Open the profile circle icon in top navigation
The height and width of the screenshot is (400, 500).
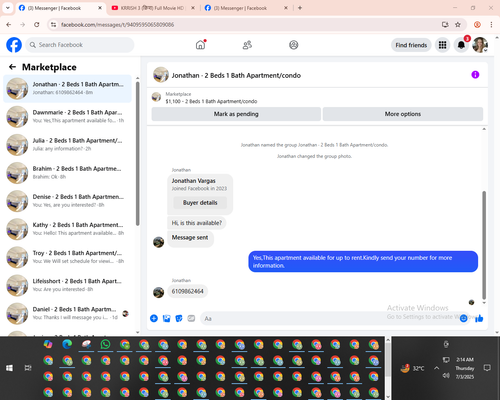[294, 45]
